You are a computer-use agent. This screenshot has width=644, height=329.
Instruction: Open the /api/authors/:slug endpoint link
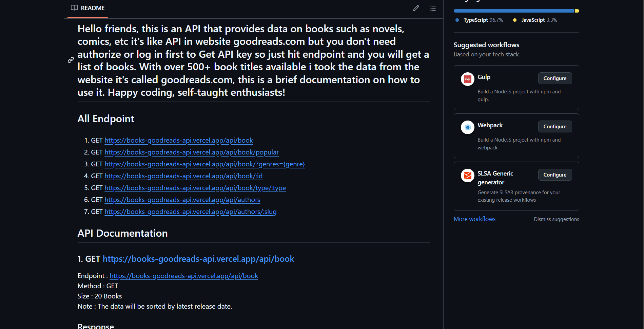(191, 212)
